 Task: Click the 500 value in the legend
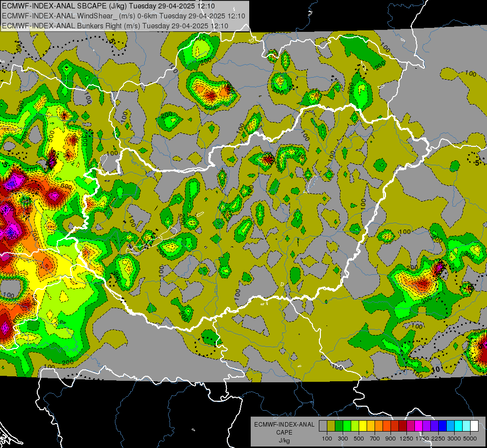(359, 439)
